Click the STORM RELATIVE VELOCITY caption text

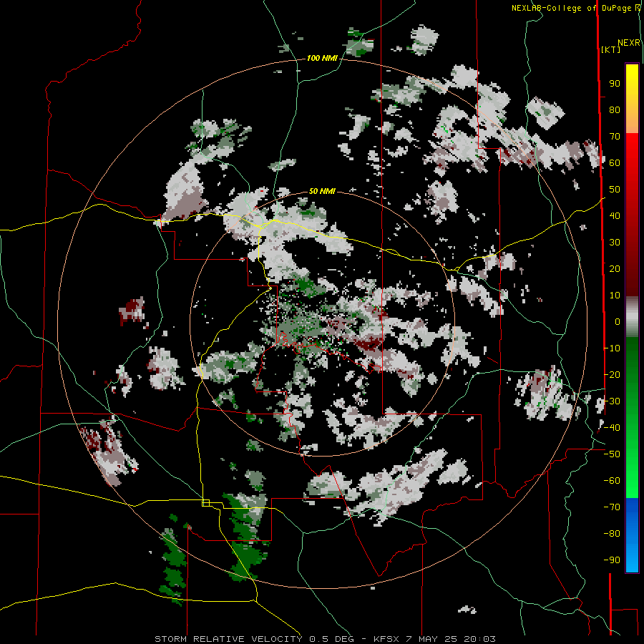point(228,639)
